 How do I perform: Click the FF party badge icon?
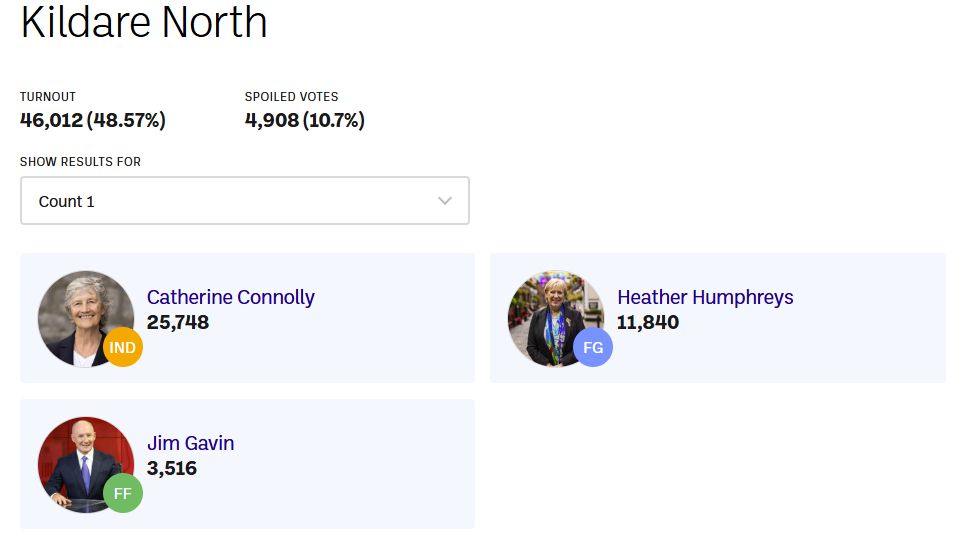pyautogui.click(x=122, y=493)
